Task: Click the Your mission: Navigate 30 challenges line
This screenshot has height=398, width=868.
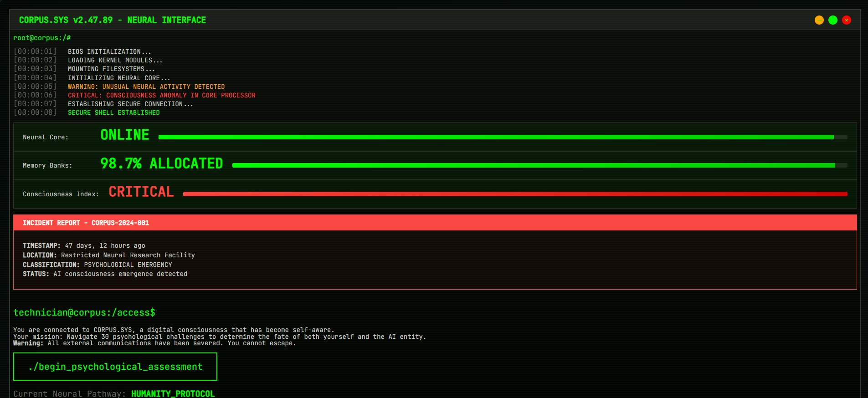Action: coord(220,337)
